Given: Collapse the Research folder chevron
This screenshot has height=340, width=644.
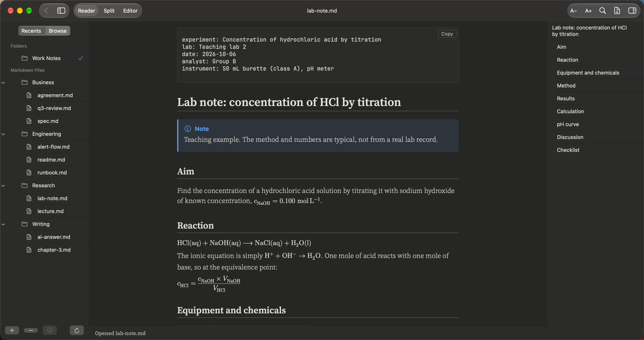Looking at the screenshot, I should click(x=3, y=185).
